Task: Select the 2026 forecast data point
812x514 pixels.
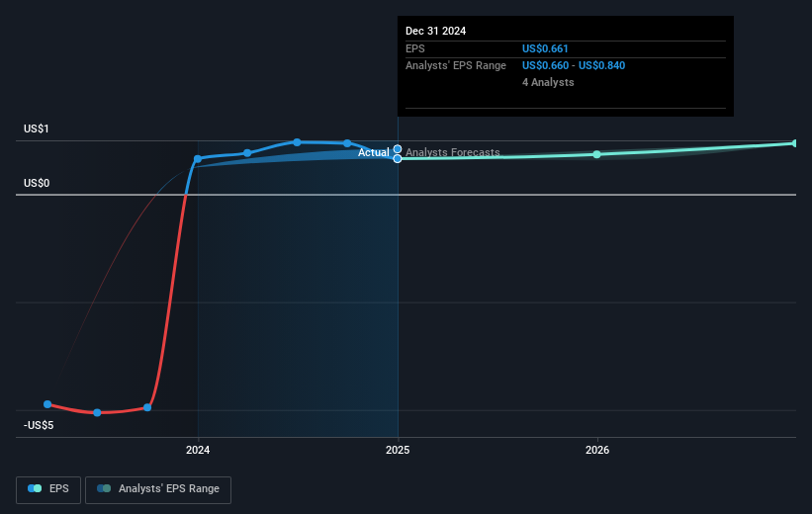Action: click(x=597, y=154)
